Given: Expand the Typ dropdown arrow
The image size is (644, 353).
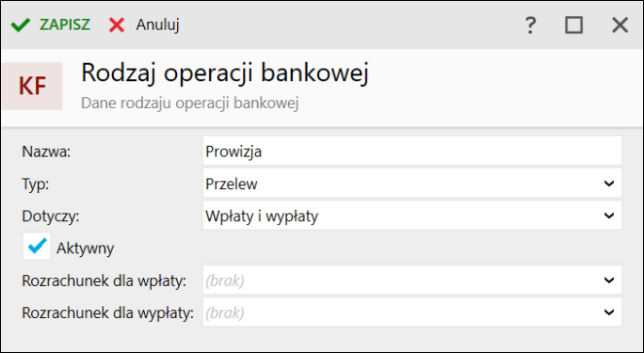Looking at the screenshot, I should (x=609, y=183).
